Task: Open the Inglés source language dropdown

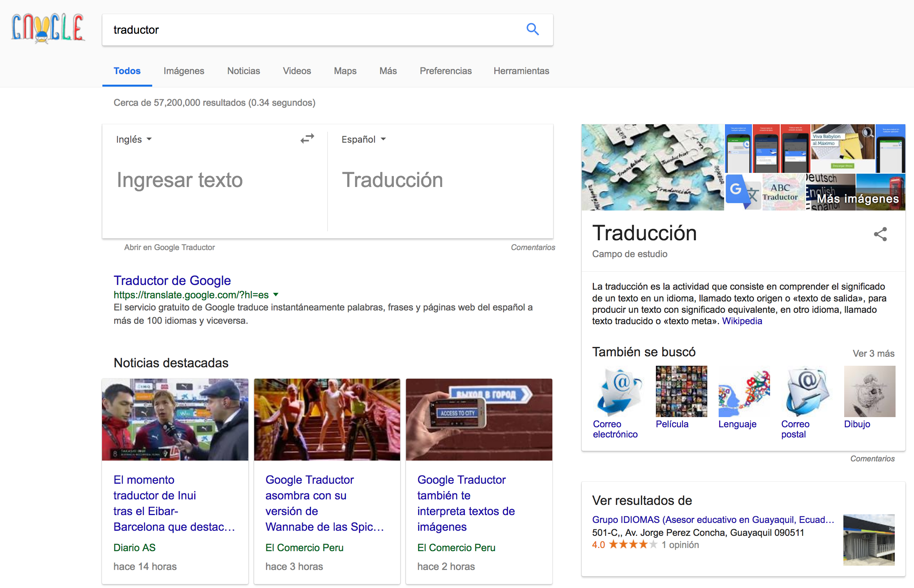Action: [134, 139]
